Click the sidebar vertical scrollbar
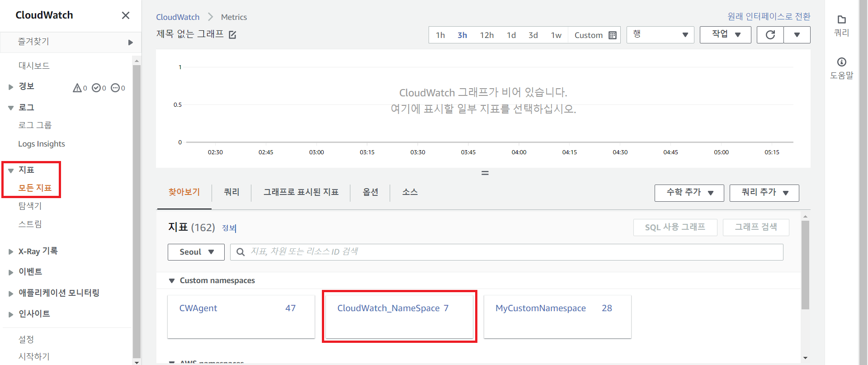868x365 pixels. coord(137,211)
